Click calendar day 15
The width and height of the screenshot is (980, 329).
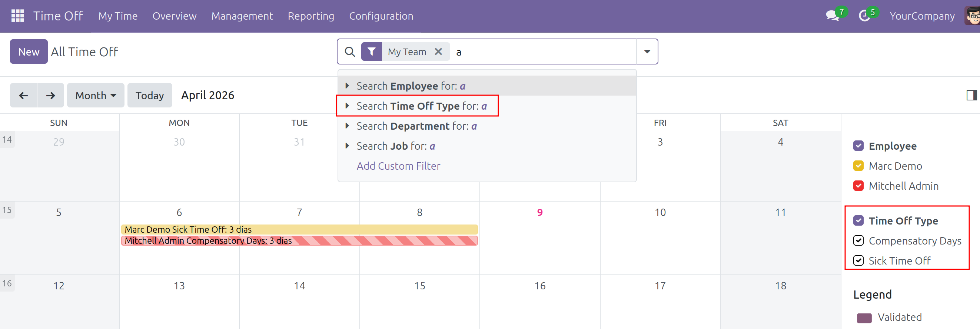pos(419,286)
